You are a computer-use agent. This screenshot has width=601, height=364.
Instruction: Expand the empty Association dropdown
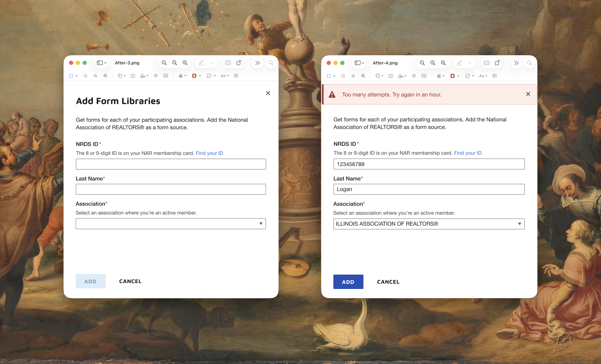click(171, 223)
